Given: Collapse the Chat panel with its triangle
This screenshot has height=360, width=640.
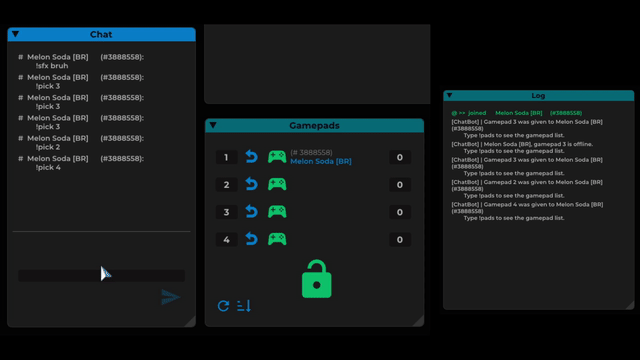Looking at the screenshot, I should [x=16, y=34].
